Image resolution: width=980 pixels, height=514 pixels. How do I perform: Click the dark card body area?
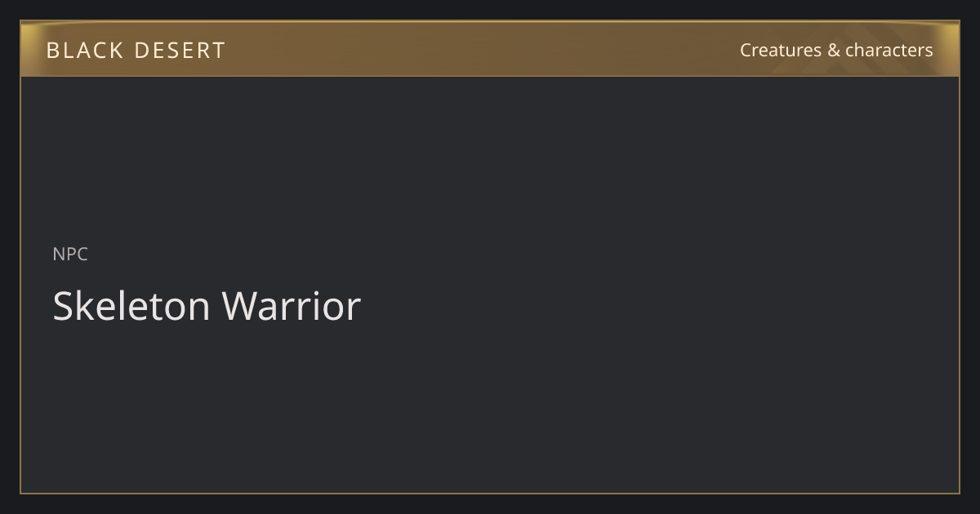coord(490,284)
